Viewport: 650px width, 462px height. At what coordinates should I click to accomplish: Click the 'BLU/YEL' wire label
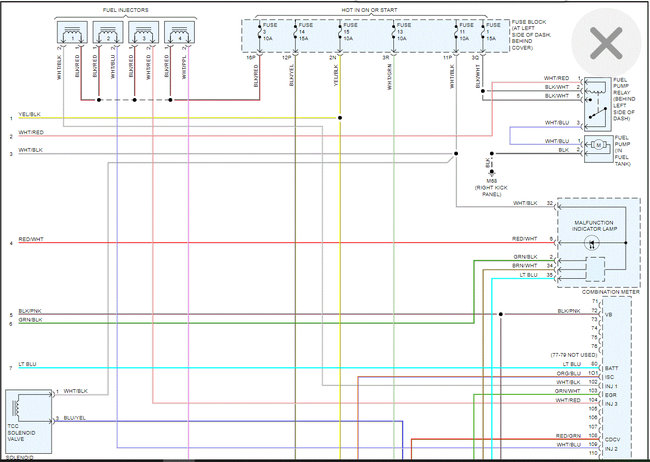tap(75, 418)
